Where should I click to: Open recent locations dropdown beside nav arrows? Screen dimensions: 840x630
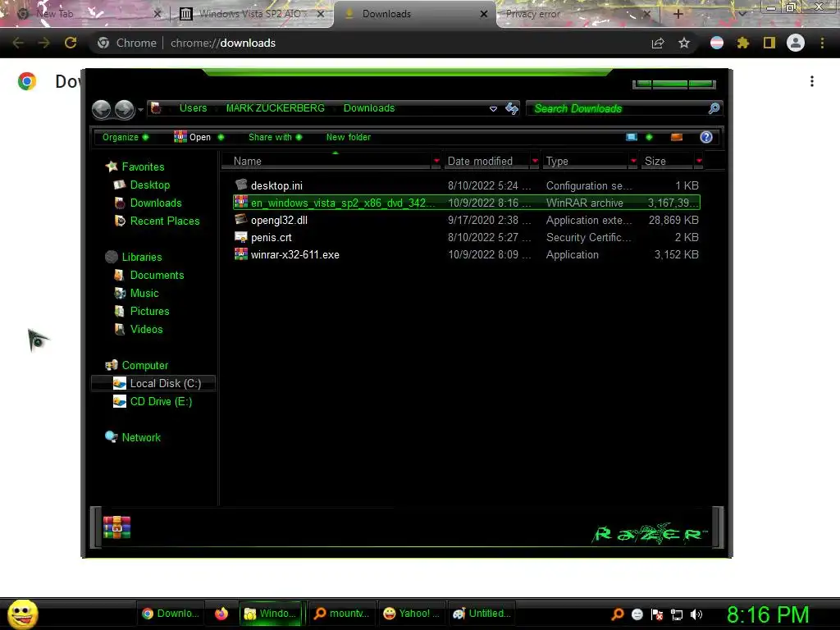[140, 110]
